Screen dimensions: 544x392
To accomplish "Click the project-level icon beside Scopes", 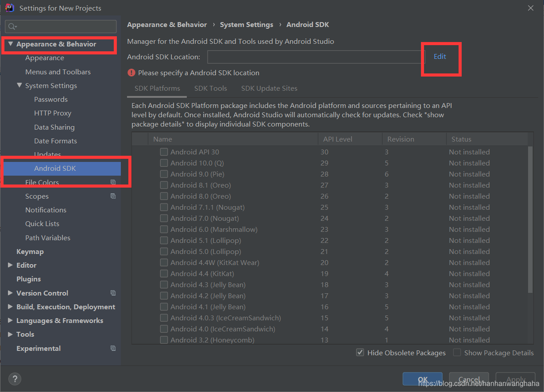I will click(113, 196).
